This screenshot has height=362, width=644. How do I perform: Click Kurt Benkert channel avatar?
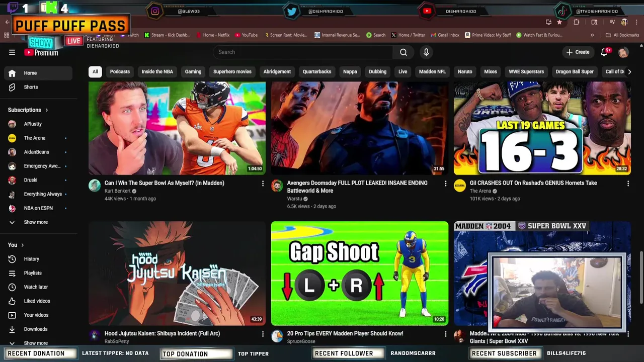95,186
